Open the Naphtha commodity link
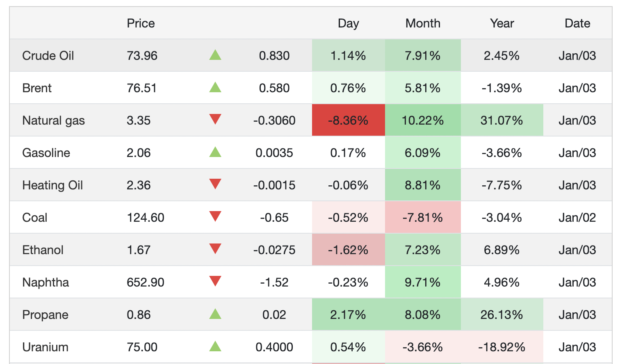 46,282
